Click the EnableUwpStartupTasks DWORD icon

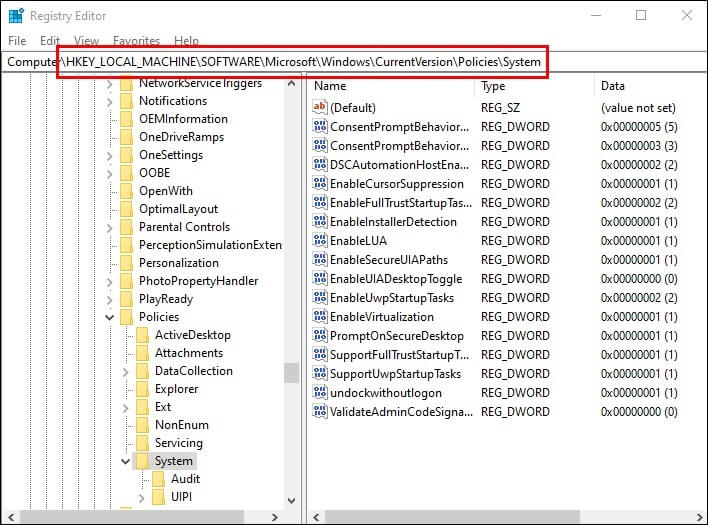tap(320, 297)
